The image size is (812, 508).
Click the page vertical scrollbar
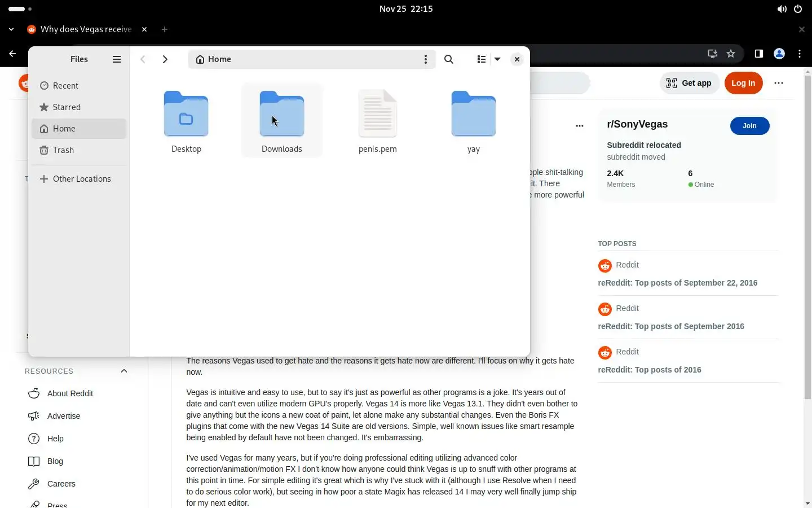point(807,237)
